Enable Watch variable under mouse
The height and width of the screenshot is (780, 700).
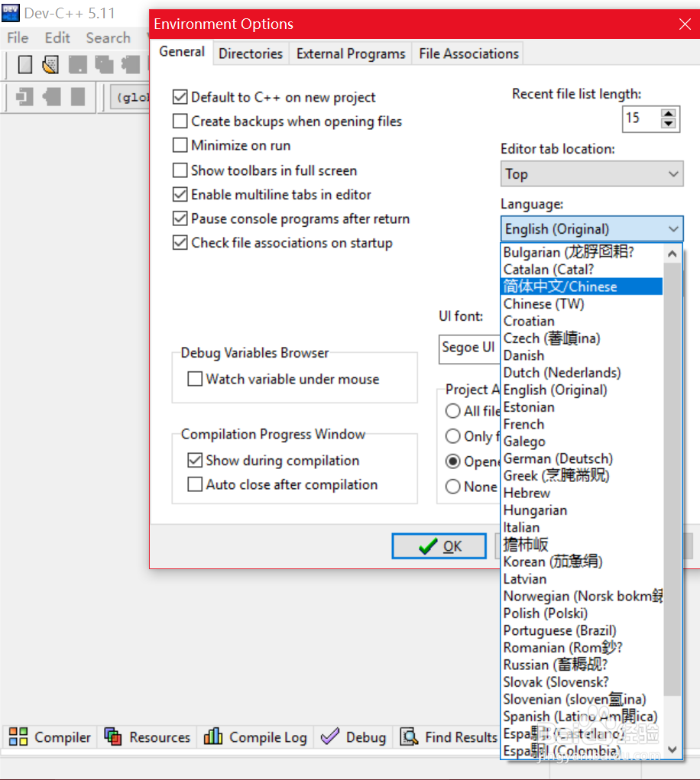[x=195, y=379]
